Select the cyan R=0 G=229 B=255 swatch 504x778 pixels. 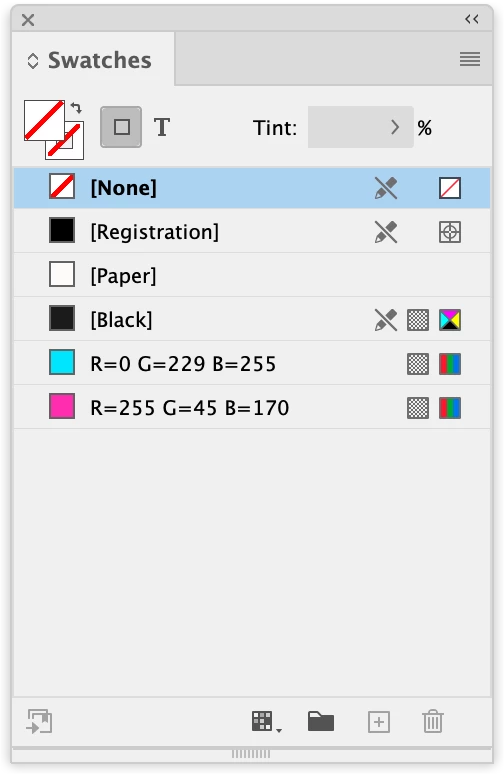tap(252, 363)
